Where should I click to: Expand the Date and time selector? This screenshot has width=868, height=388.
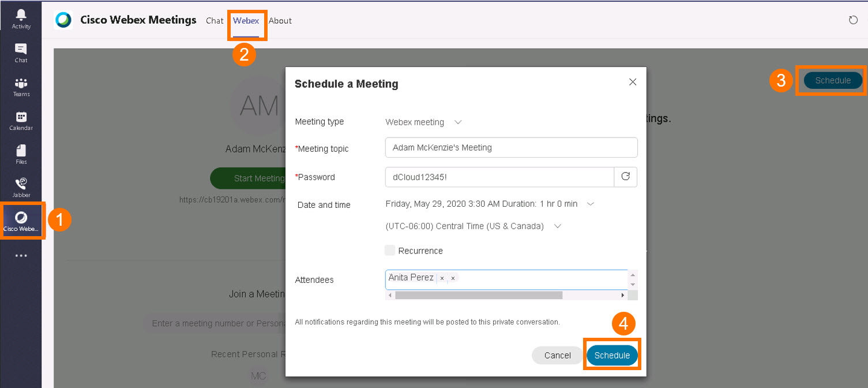tap(490, 204)
